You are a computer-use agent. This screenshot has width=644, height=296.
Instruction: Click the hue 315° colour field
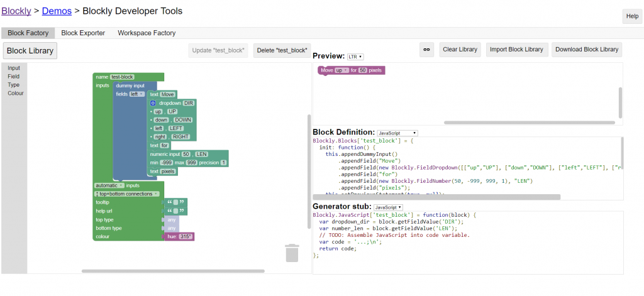(186, 237)
